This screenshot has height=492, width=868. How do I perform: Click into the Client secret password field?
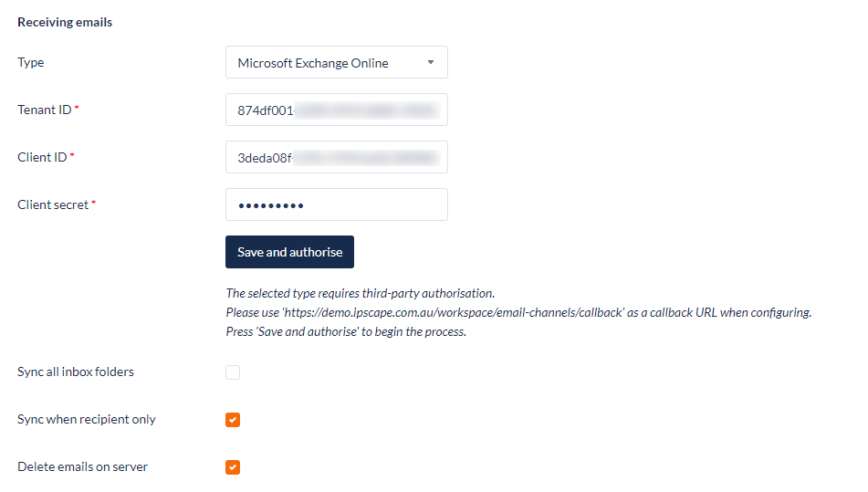(x=337, y=204)
